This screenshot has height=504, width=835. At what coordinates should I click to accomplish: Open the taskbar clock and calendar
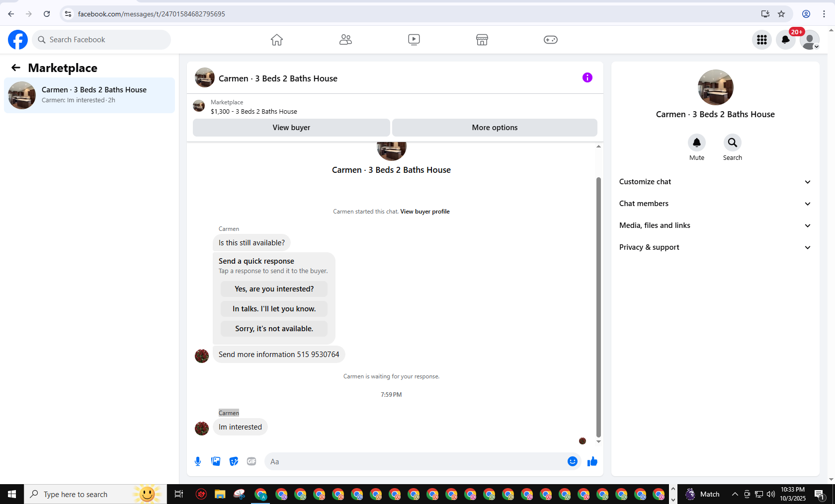pos(793,494)
